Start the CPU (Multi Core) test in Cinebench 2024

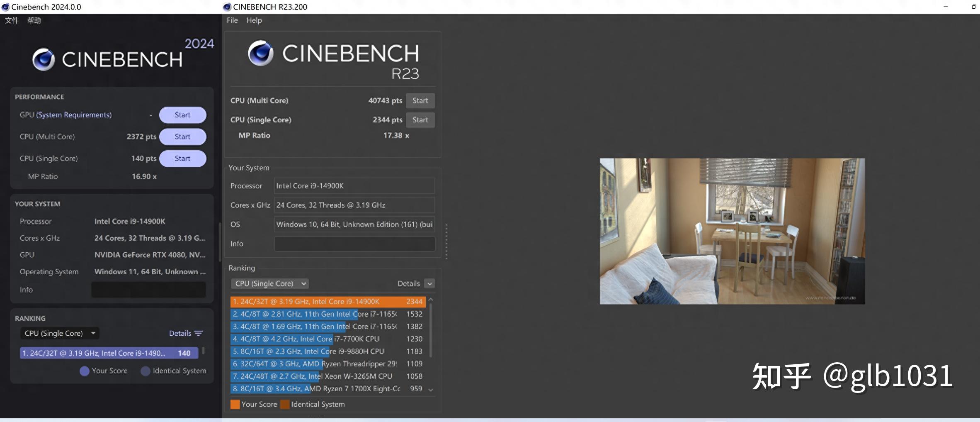[x=182, y=137]
